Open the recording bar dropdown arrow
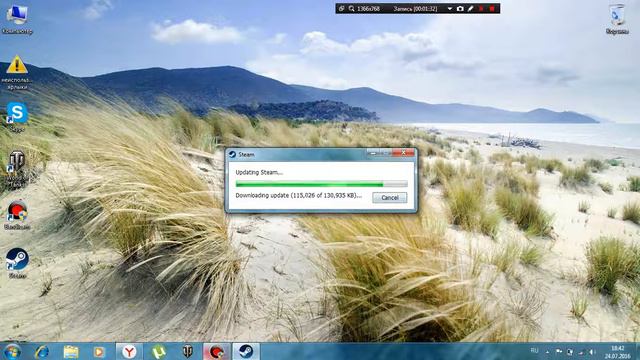Screen dimensions: 640x360 click(x=450, y=9)
